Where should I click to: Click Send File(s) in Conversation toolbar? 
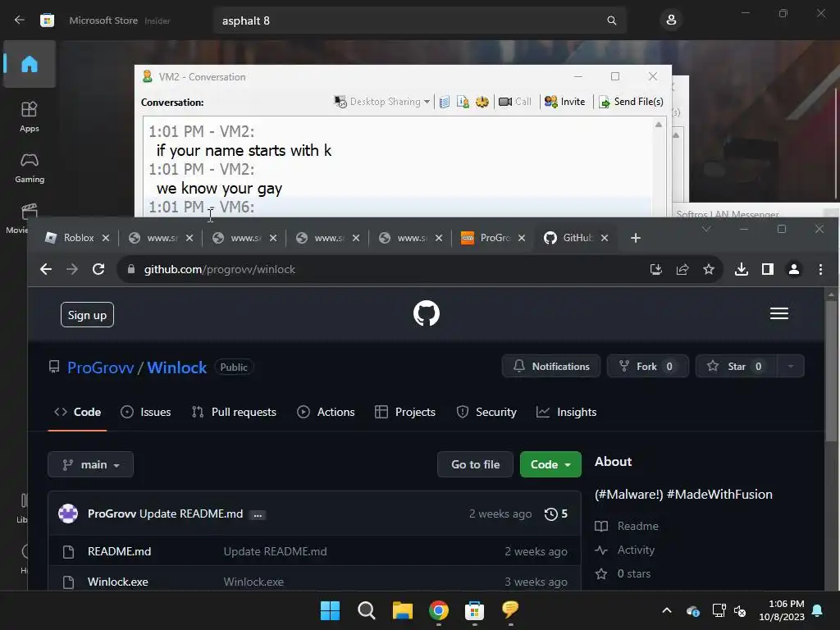pyautogui.click(x=631, y=102)
